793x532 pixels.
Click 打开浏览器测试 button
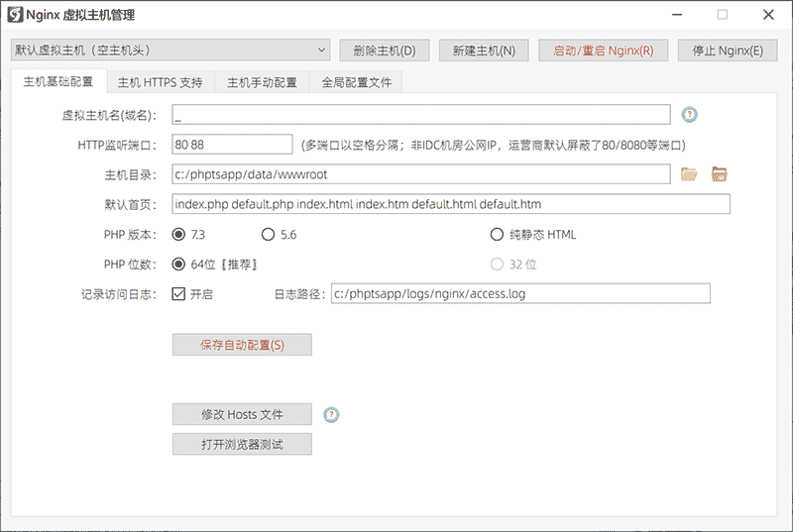pyautogui.click(x=242, y=444)
